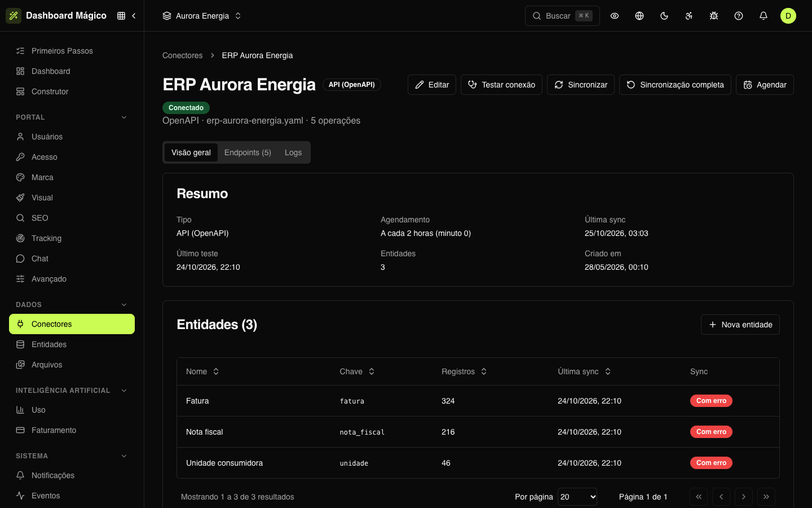
Task: Open the globe language icon
Action: (x=639, y=16)
